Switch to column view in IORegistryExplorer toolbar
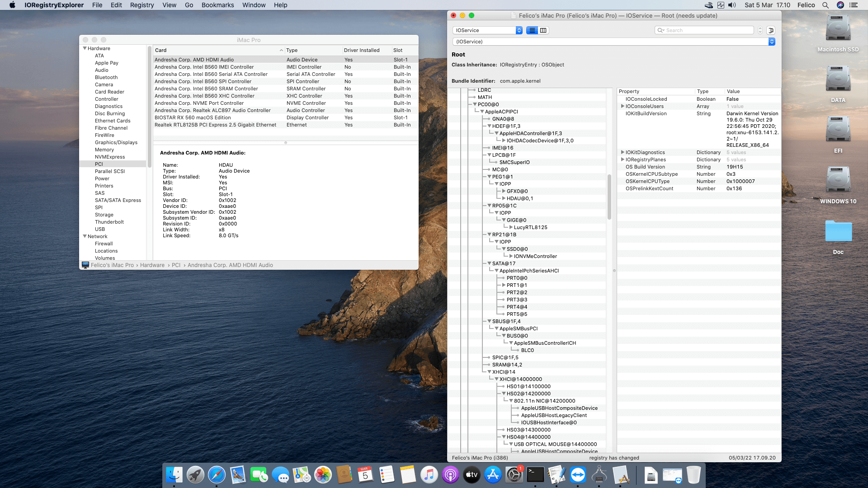The width and height of the screenshot is (868, 488). (x=543, y=30)
